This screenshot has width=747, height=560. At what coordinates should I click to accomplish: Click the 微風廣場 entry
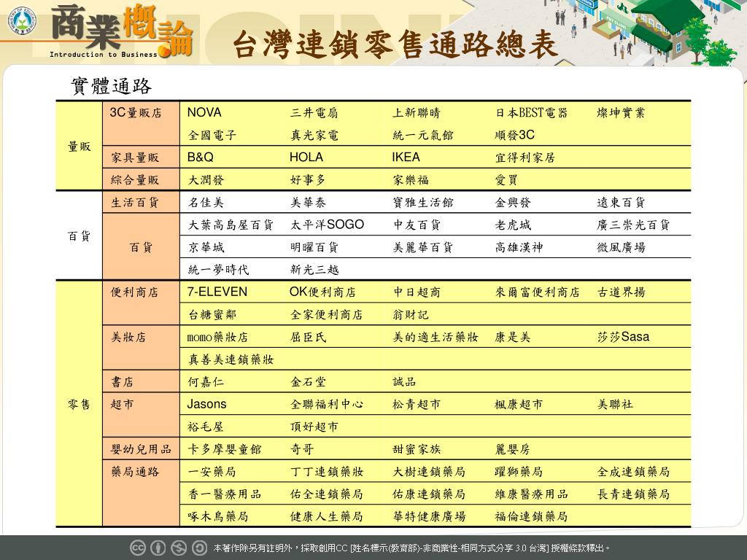tap(621, 247)
